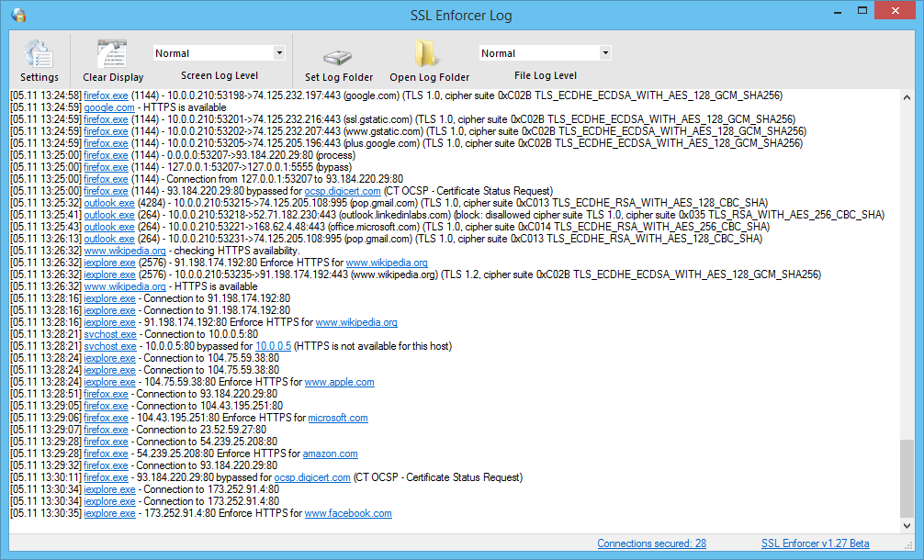Viewport: 924px width, 560px height.
Task: Click firefox.exe link for plus.google.com row
Action: [106, 144]
